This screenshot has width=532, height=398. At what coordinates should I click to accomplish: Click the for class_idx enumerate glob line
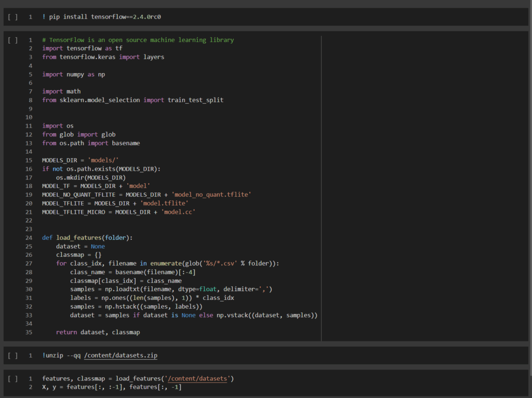[168, 264]
